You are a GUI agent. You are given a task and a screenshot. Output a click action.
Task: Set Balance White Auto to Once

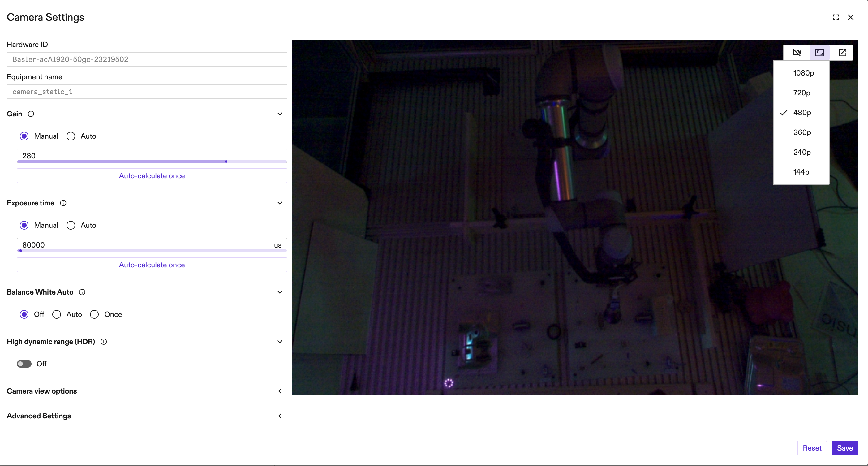(x=94, y=314)
